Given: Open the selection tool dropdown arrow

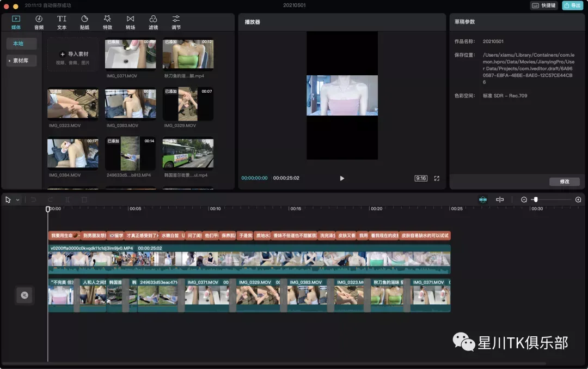Looking at the screenshot, I should [x=17, y=200].
